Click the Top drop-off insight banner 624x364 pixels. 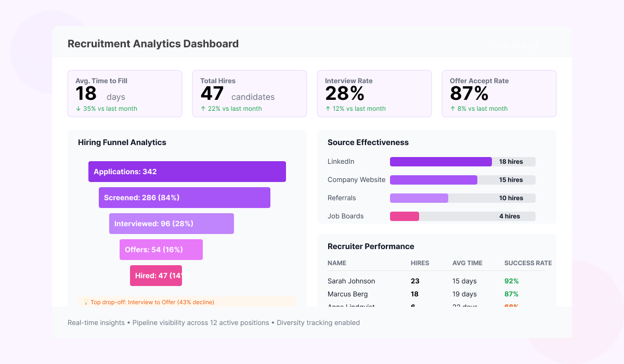(187, 302)
